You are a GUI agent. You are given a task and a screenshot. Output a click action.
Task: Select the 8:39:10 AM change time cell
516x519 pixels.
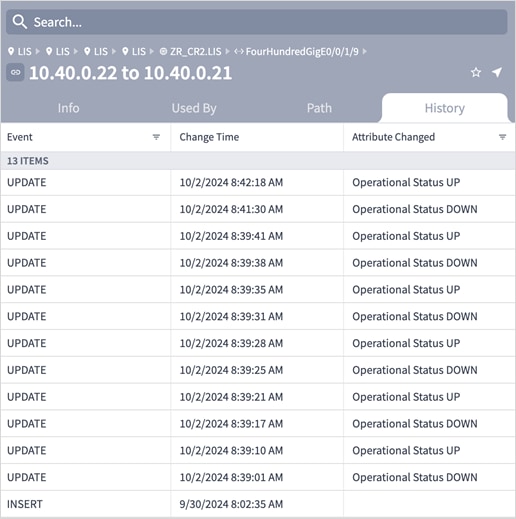pyautogui.click(x=257, y=451)
